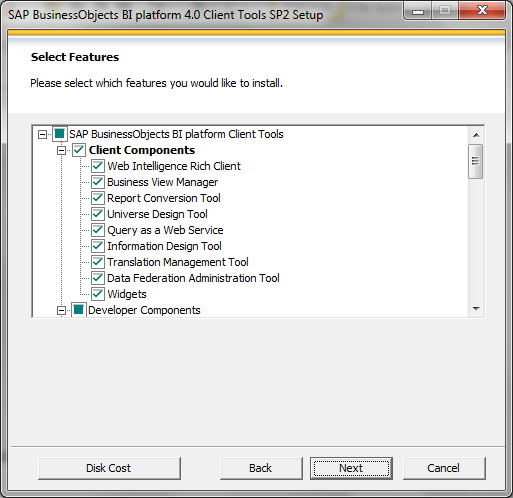Collapse the Client Components tree node
513x498 pixels.
click(61, 151)
